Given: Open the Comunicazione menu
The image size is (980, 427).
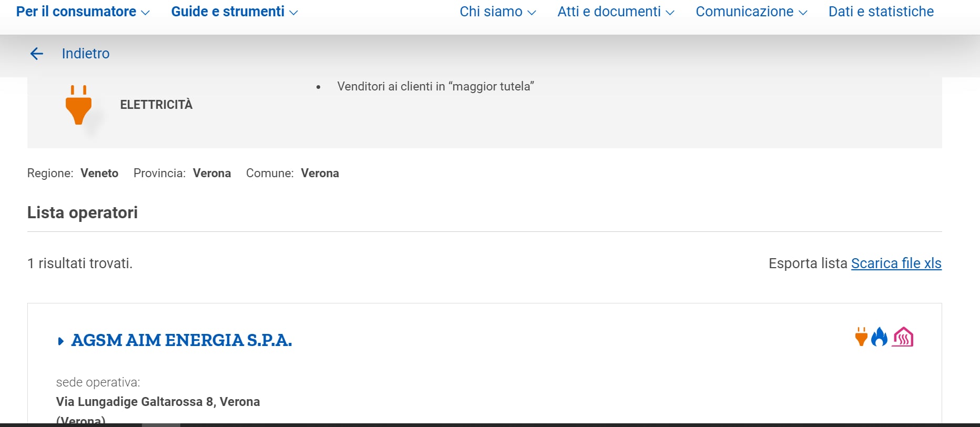Looking at the screenshot, I should (x=751, y=12).
